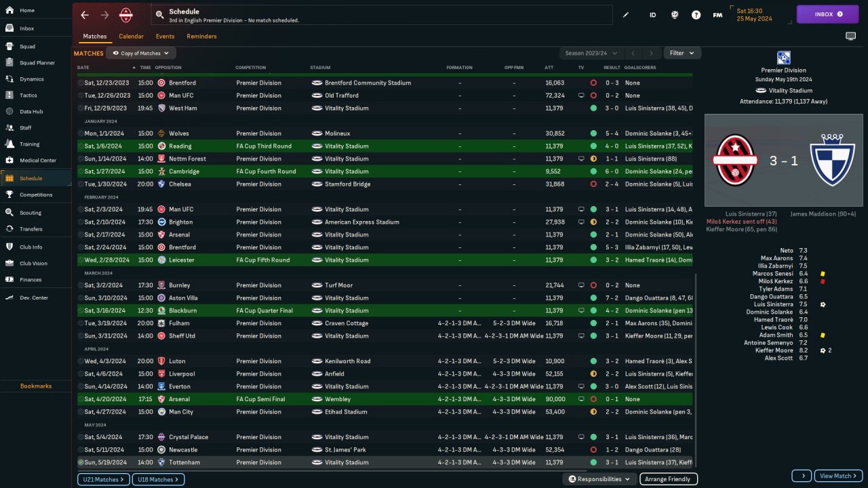Viewport: 868px width, 488px height.
Task: Select the row circle for the Tottenham match
Action: click(x=81, y=462)
